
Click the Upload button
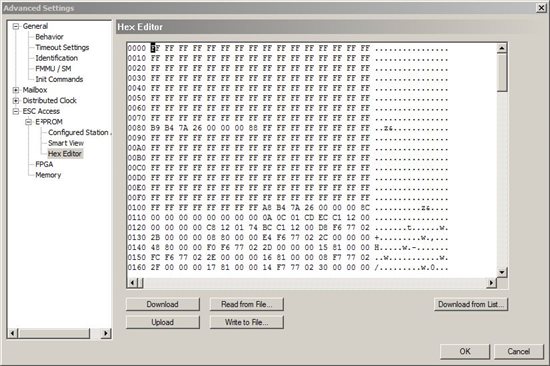(x=162, y=322)
